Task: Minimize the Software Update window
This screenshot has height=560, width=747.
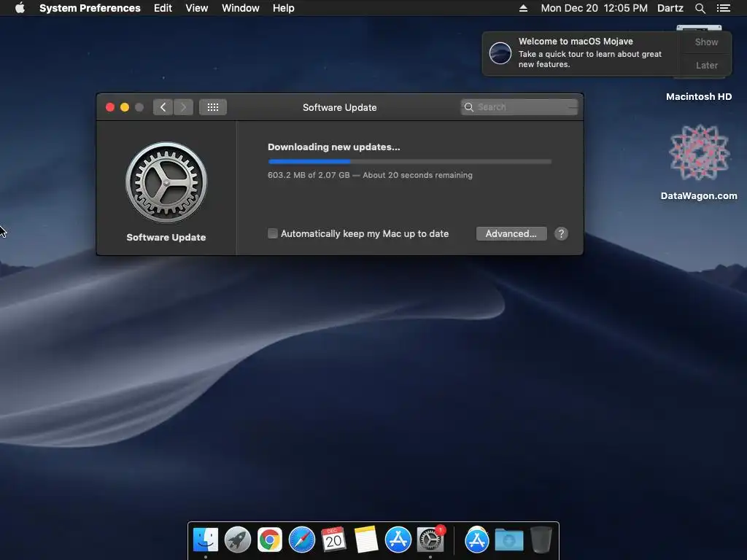Action: 125,107
